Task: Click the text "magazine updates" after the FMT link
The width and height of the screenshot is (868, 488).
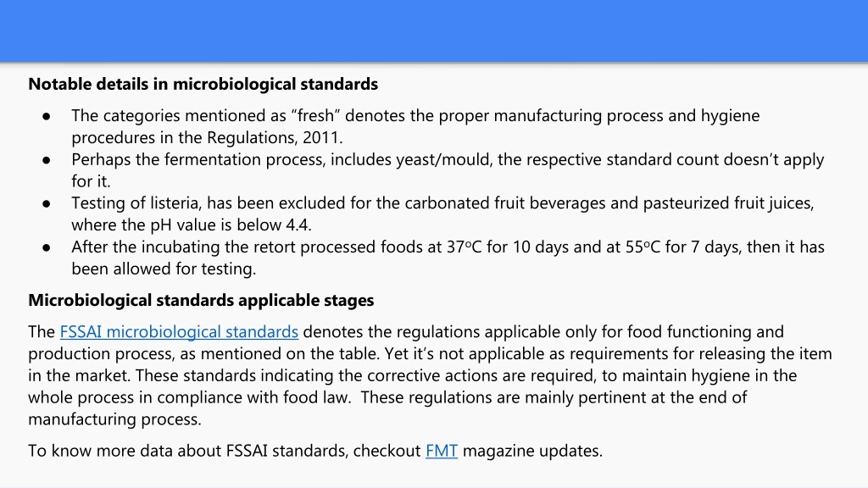Action: [x=532, y=451]
